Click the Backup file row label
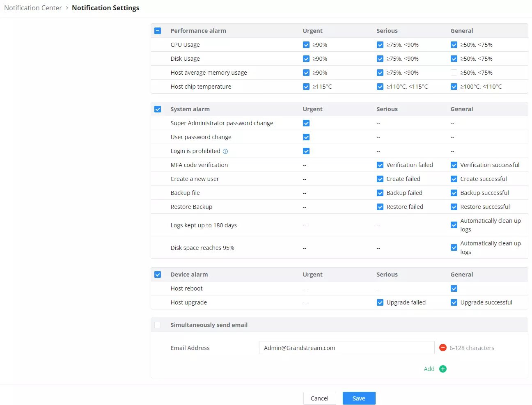532x405 pixels. coord(185,193)
